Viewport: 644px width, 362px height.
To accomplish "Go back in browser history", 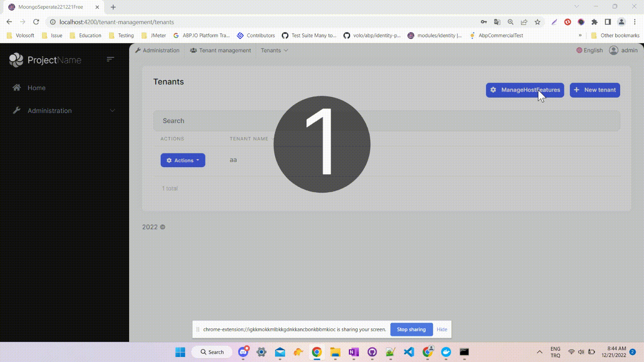I will point(9,22).
